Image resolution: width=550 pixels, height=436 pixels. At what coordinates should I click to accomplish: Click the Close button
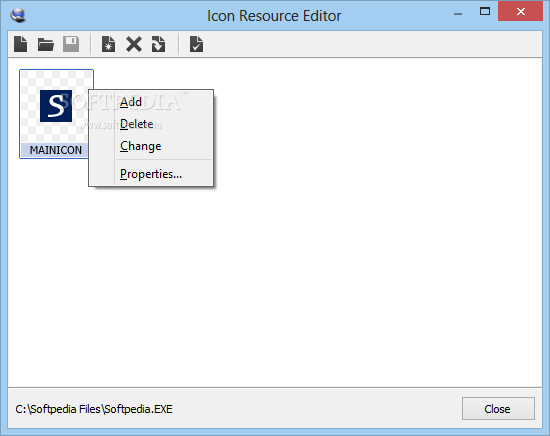pos(498,409)
